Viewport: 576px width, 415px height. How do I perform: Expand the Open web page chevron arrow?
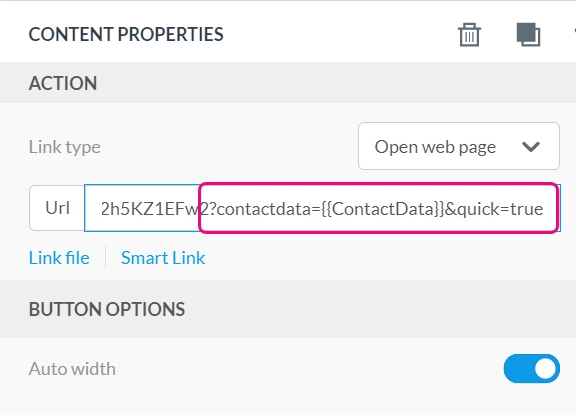(531, 147)
